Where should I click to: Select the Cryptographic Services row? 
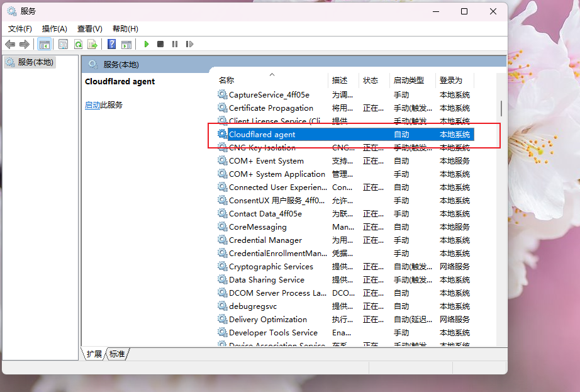345,267
